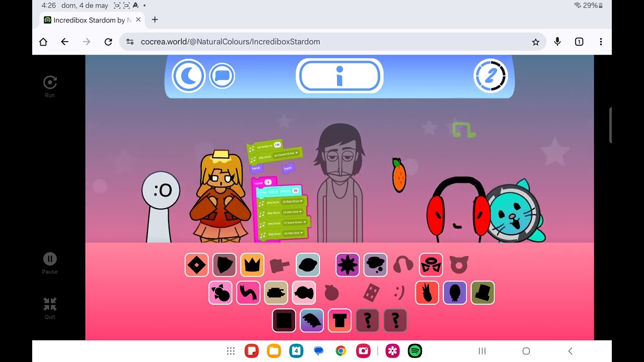Pick the shield-shaped sound icon
This screenshot has width=644, height=362.
pyautogui.click(x=224, y=265)
